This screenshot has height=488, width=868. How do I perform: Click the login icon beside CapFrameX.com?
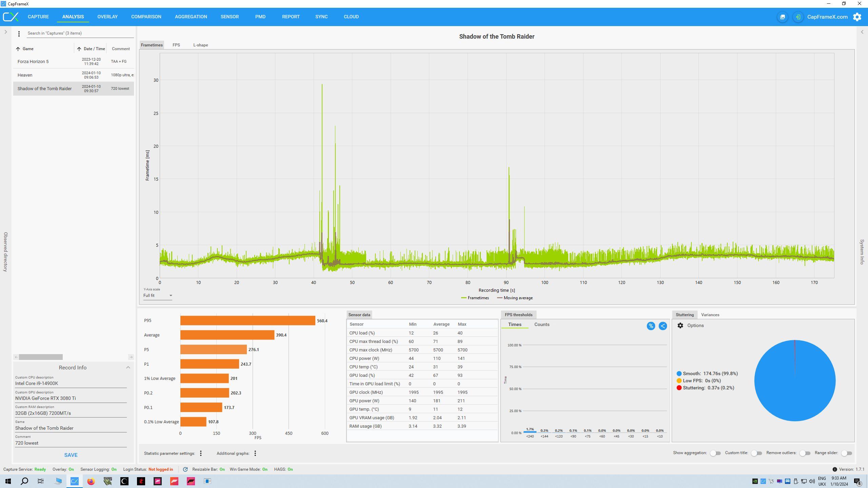click(798, 17)
